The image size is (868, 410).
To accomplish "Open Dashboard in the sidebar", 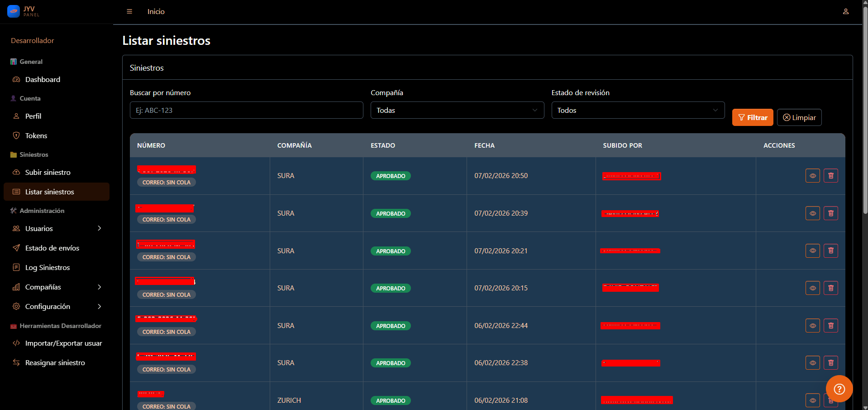I will click(x=43, y=80).
